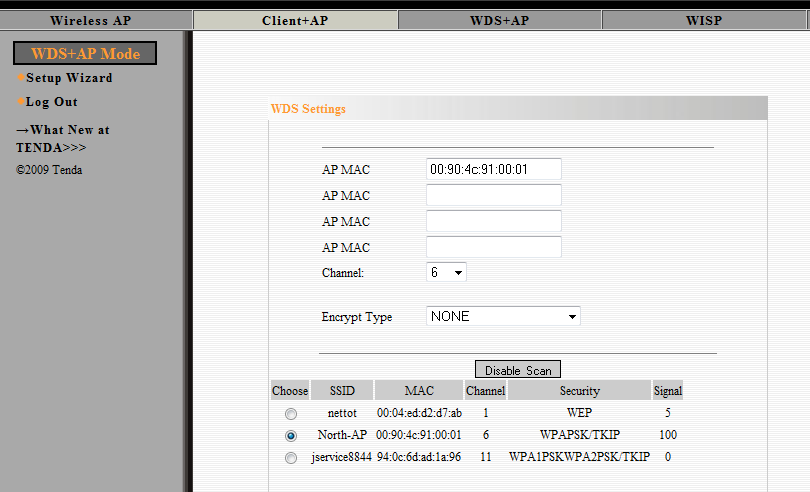Click the third empty AP MAC field

click(494, 221)
